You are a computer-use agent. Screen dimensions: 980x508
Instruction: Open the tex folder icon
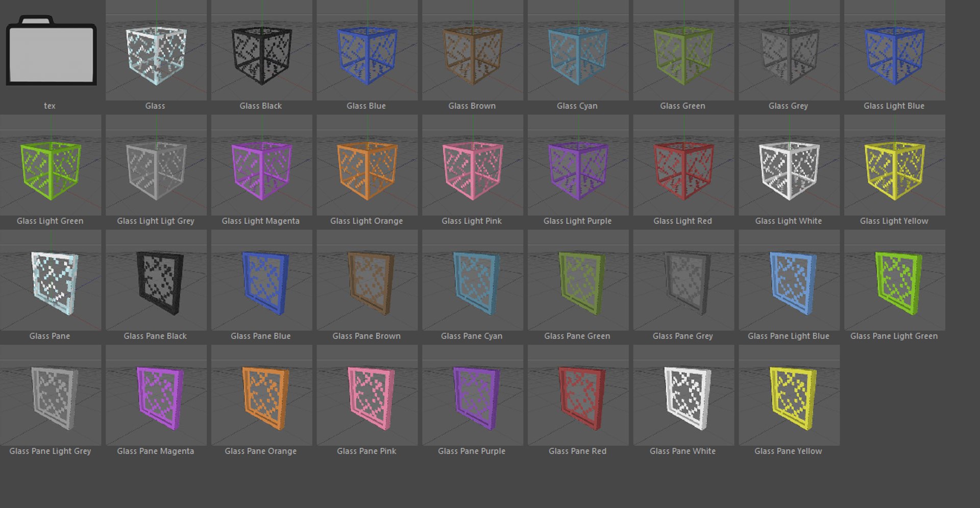(x=51, y=50)
